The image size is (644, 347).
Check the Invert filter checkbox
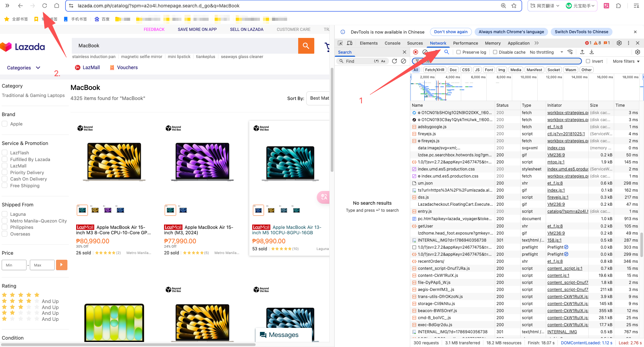click(x=588, y=61)
